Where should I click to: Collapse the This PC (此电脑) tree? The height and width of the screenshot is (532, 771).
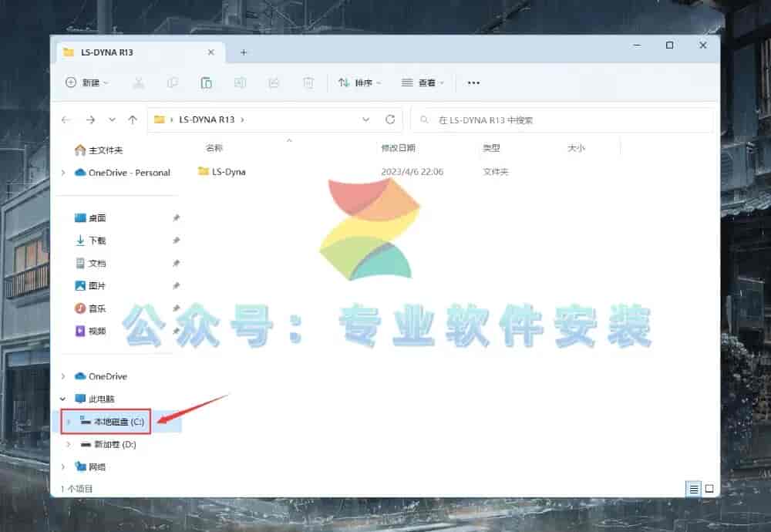coord(63,399)
